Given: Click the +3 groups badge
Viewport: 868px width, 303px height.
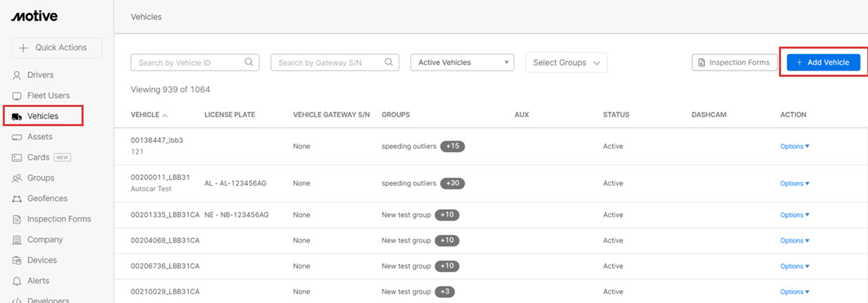Looking at the screenshot, I should click(x=445, y=292).
